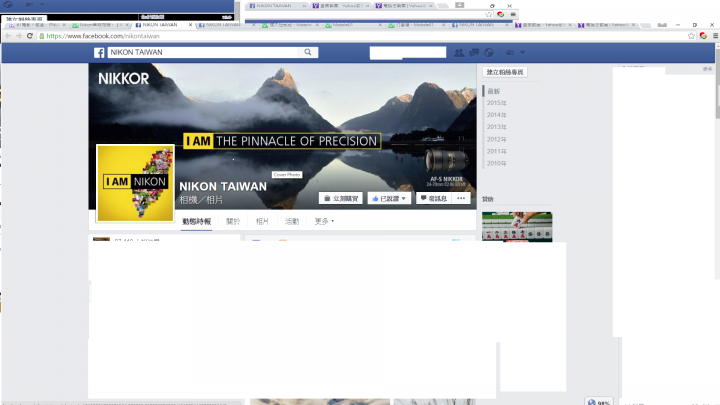Select the 活動 events tab
This screenshot has width=720, height=405.
(292, 221)
